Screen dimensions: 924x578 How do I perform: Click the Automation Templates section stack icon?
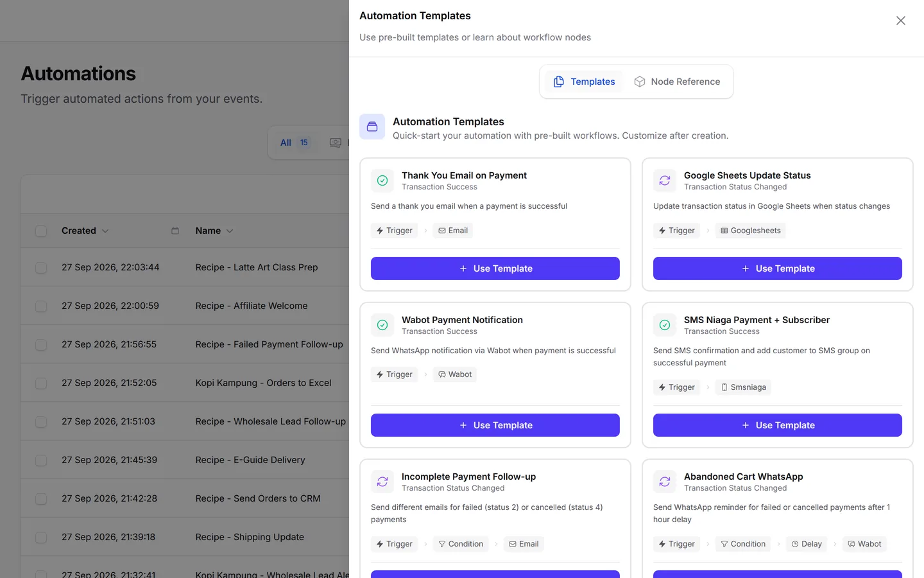point(372,127)
